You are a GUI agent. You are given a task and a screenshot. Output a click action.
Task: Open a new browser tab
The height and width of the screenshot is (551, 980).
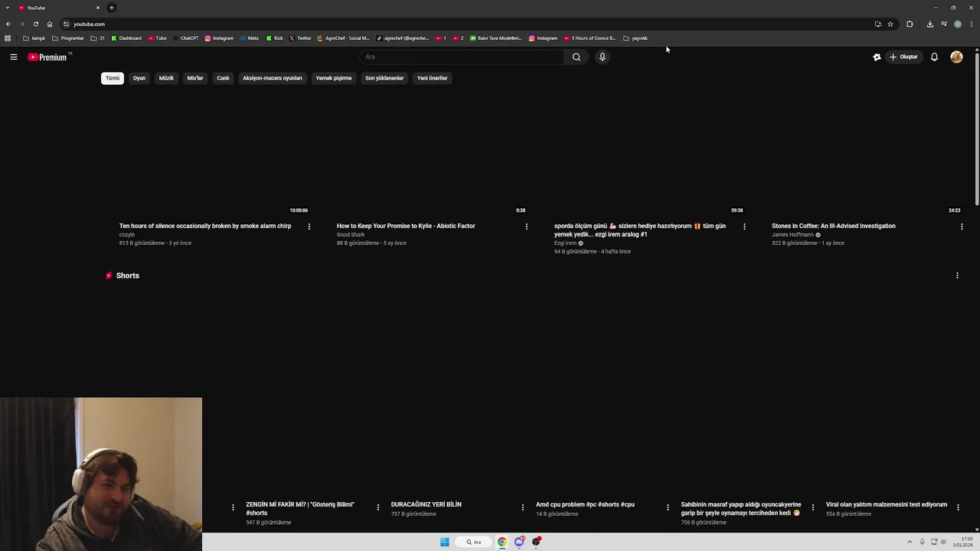[111, 8]
